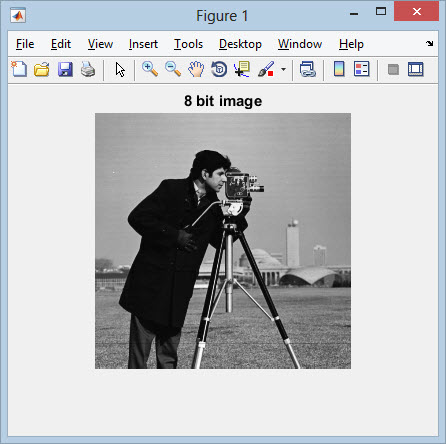Click the dock figure arrow in menu bar
Screen dimensions: 446x444
[x=429, y=43]
